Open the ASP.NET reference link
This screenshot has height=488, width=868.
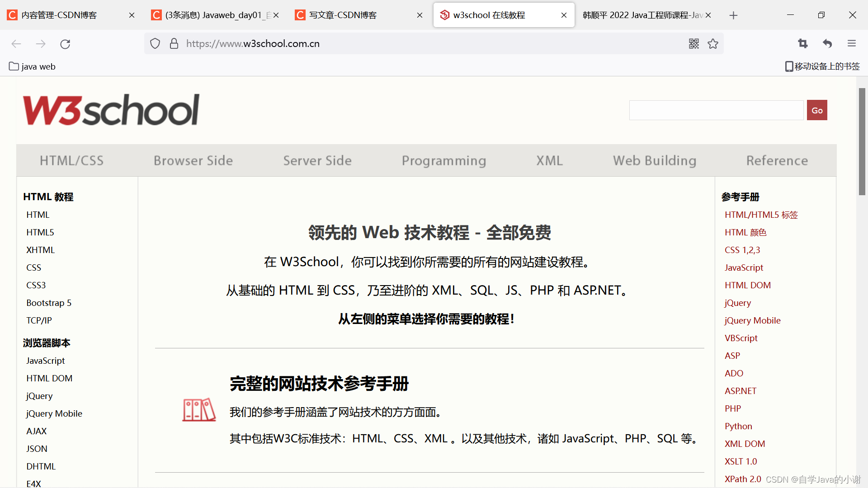tap(741, 391)
